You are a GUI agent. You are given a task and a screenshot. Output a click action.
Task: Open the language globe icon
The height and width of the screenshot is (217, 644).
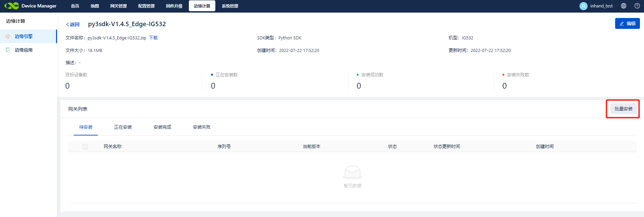point(624,6)
